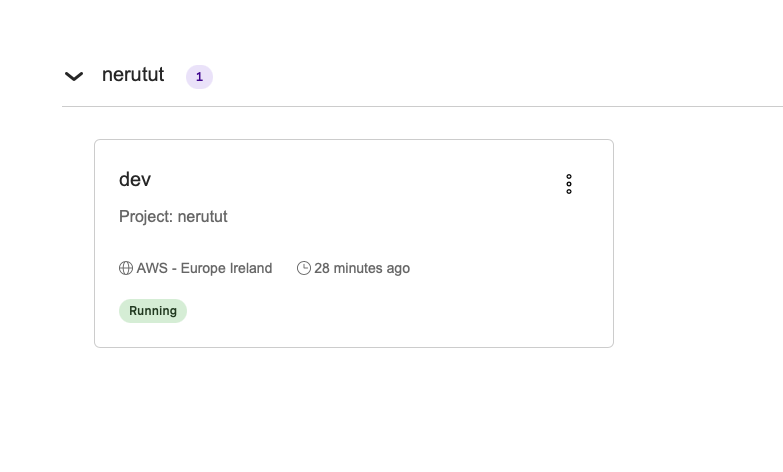Open the dev environment title
The height and width of the screenshot is (472, 783).
[135, 180]
